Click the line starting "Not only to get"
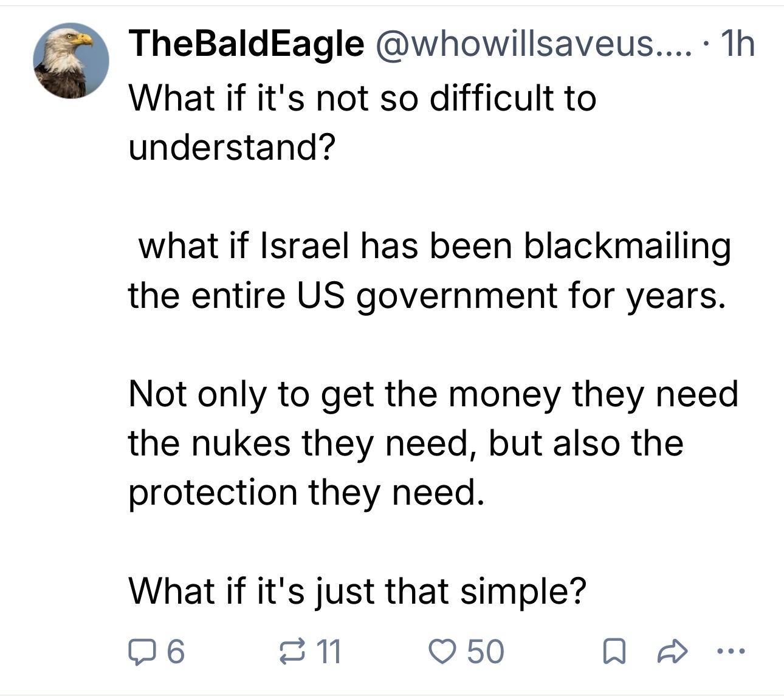 (x=433, y=395)
